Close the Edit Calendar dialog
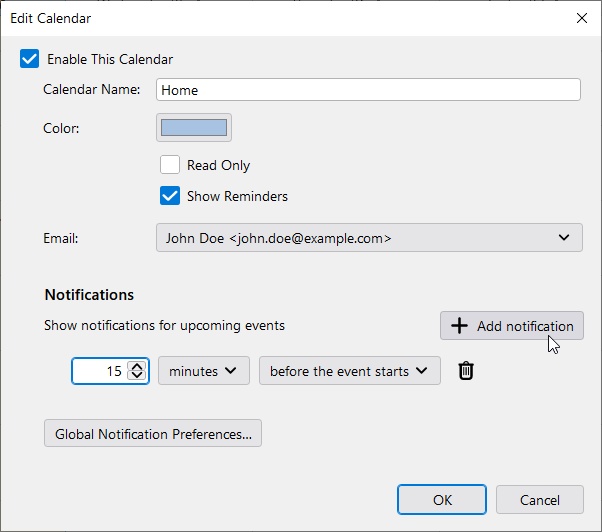The image size is (602, 532). (x=582, y=18)
